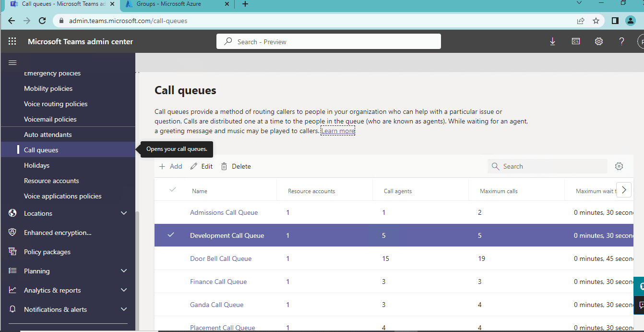Open the column settings gear above the table

click(619, 166)
